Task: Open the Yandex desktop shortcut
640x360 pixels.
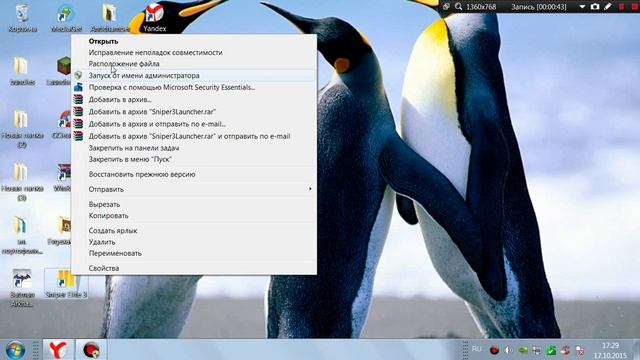Action: coord(155,18)
